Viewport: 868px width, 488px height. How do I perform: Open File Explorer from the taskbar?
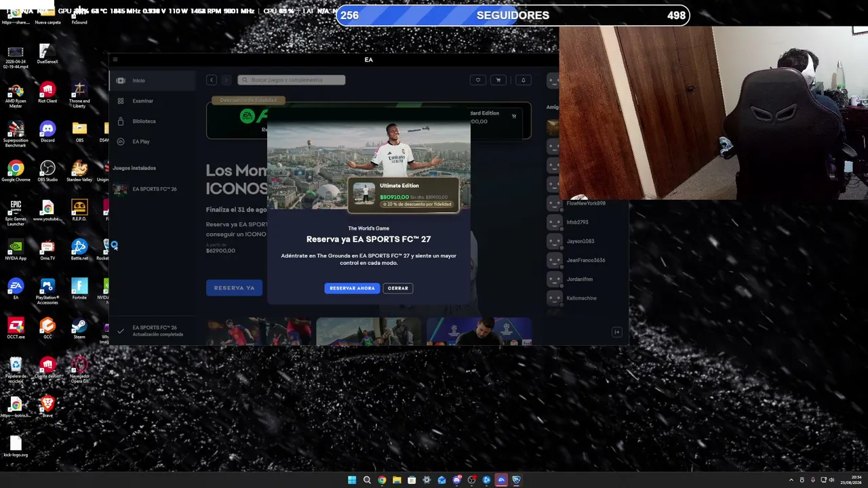(397, 480)
